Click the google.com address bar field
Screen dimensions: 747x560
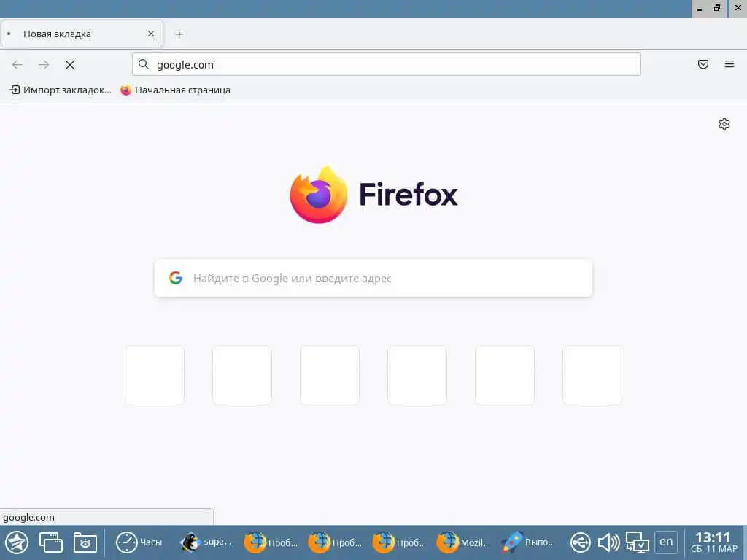[387, 64]
